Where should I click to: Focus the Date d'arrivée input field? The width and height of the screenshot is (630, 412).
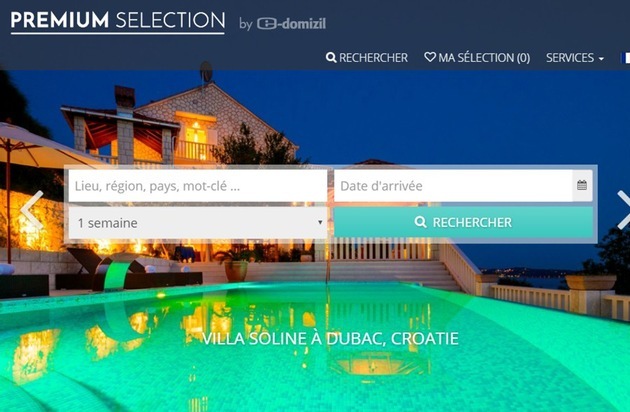tap(453, 186)
